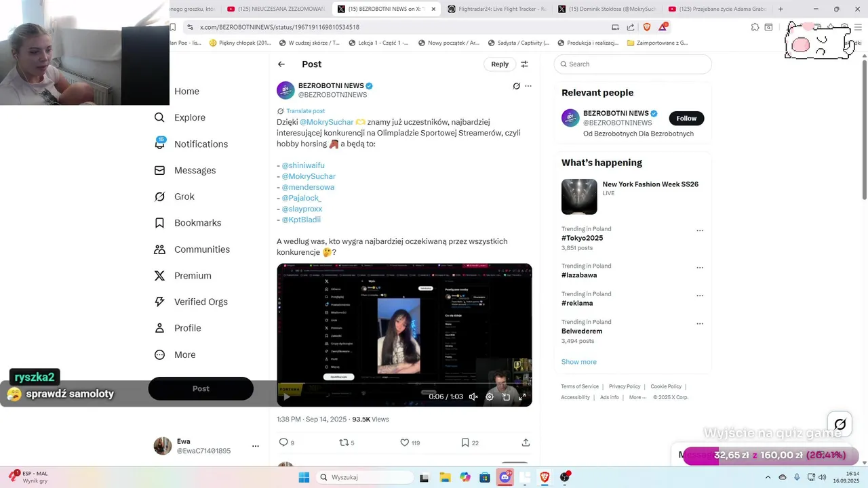The width and height of the screenshot is (868, 488).
Task: Click the Grok icon on the post header
Action: 516,86
